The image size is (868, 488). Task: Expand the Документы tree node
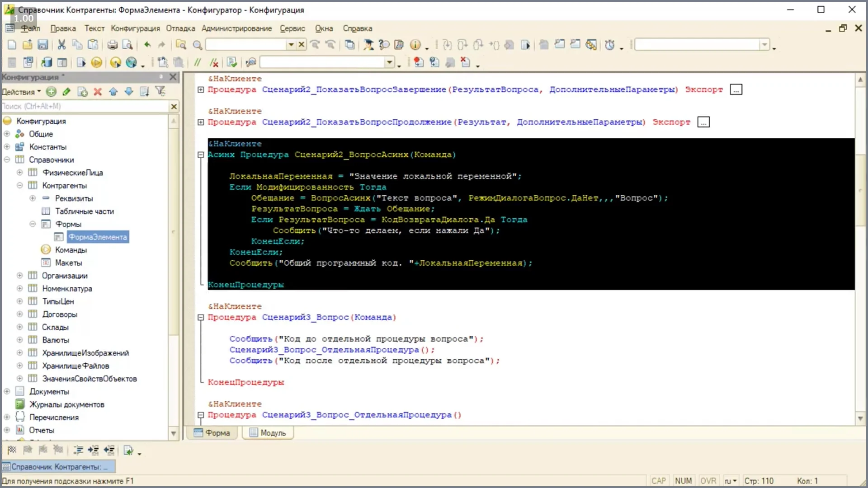[7, 391]
